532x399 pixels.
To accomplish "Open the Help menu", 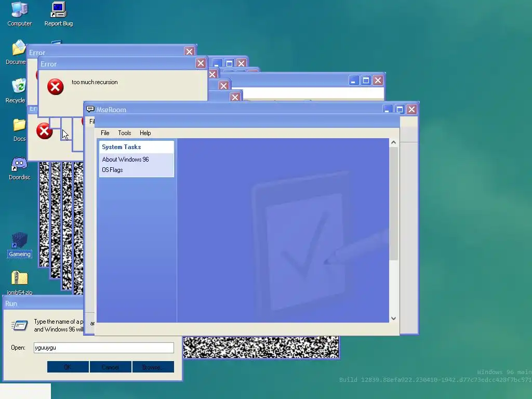I will [x=145, y=133].
